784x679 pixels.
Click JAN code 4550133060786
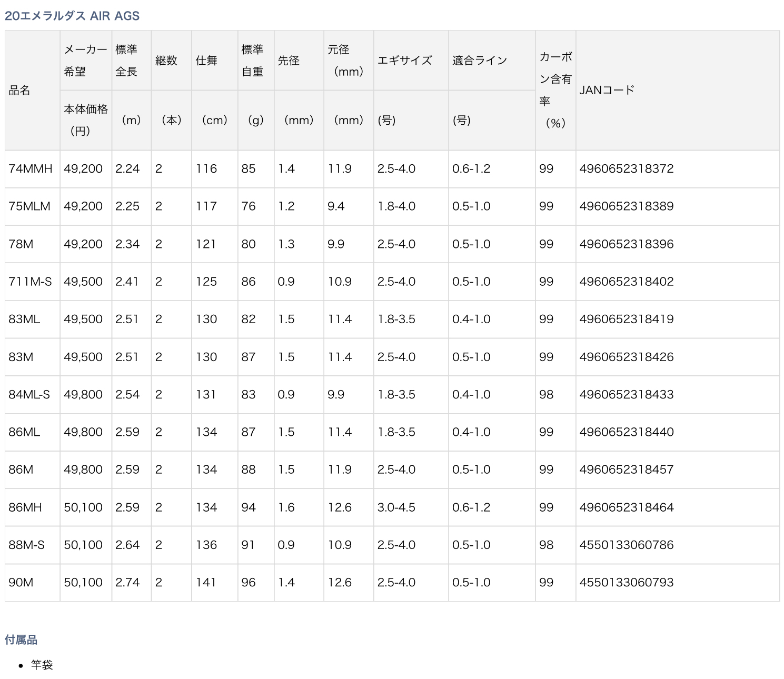627,545
